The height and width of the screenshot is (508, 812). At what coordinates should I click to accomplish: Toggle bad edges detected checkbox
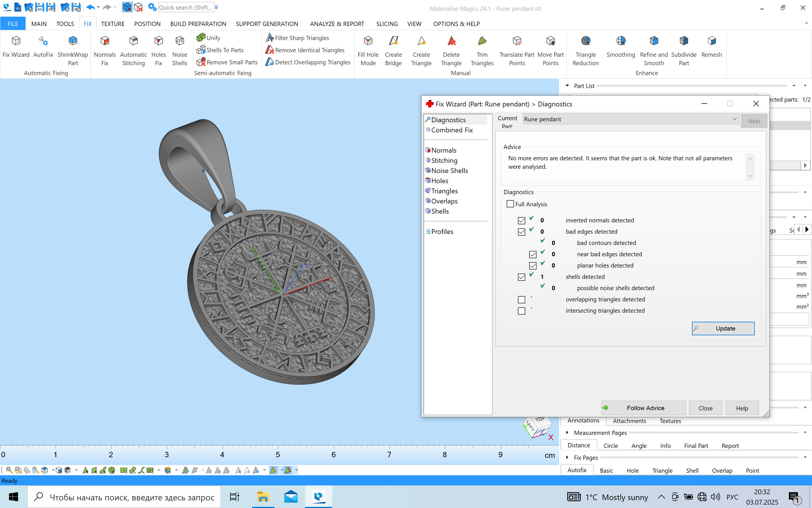521,232
